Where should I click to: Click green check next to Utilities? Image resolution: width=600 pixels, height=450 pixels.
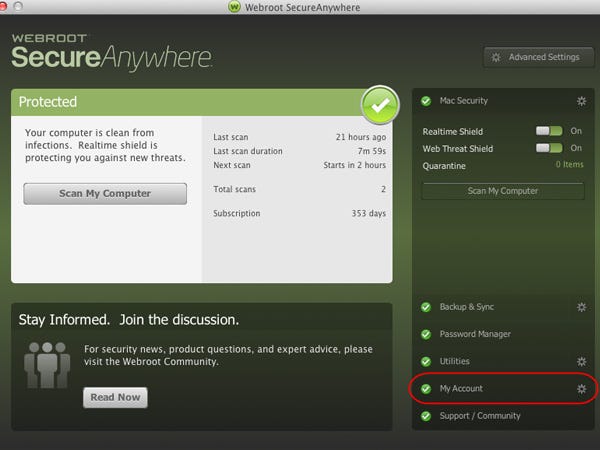[x=426, y=361]
